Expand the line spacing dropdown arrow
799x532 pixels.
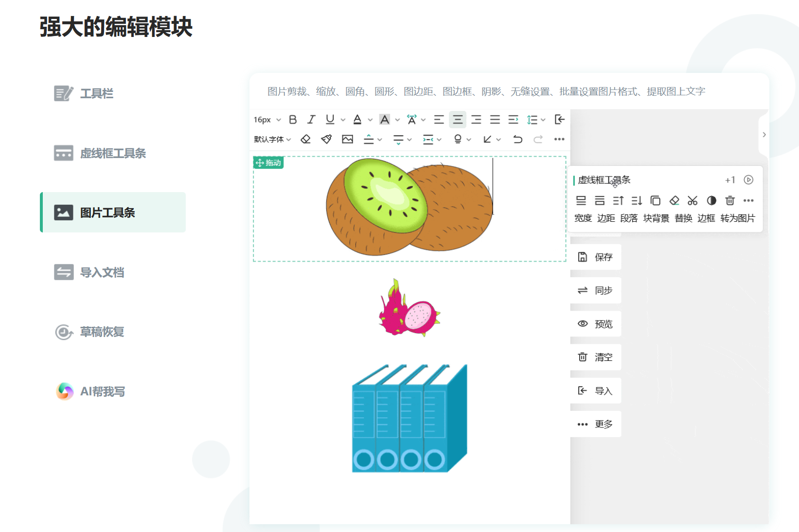tap(543, 120)
